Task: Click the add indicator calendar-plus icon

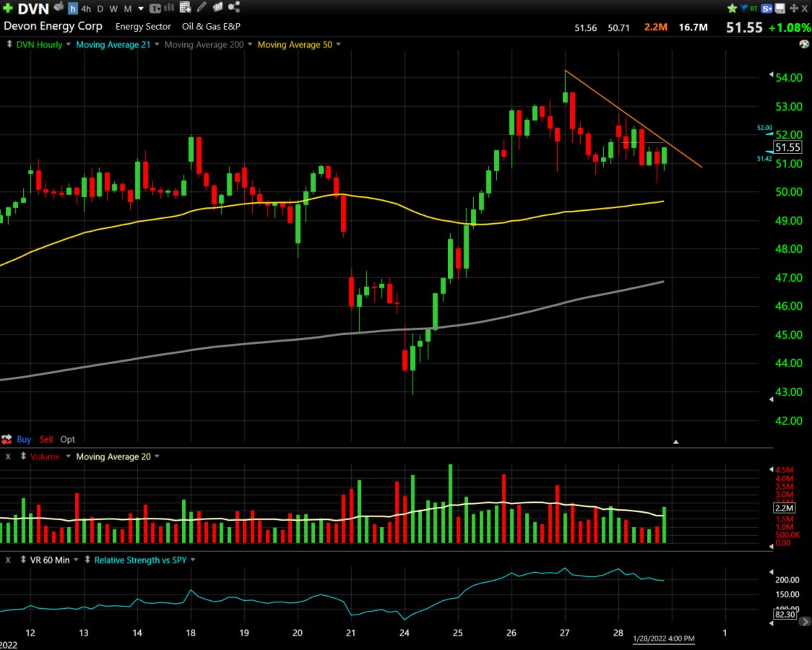Action: (186, 6)
